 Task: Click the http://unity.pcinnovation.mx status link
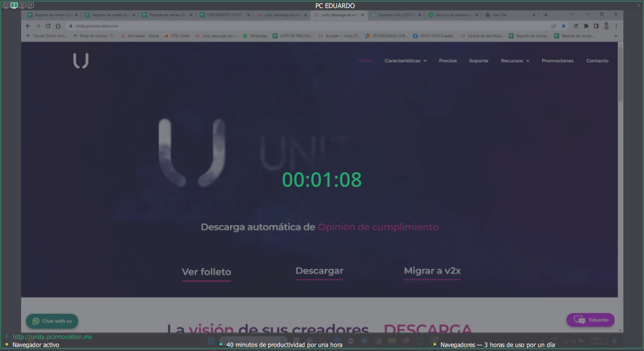click(52, 337)
